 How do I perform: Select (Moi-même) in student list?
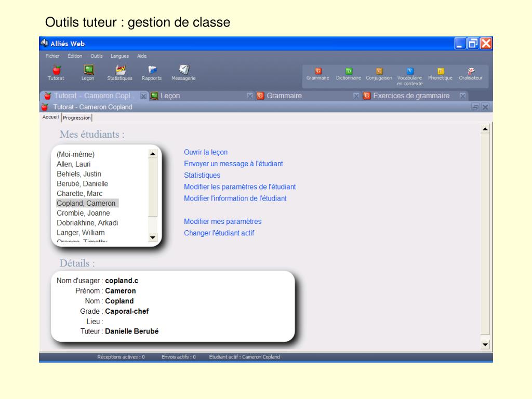tap(76, 154)
